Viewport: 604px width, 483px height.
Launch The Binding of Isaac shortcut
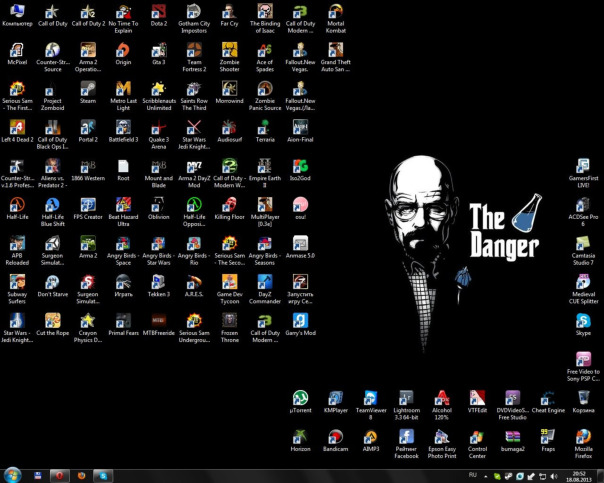265,19
